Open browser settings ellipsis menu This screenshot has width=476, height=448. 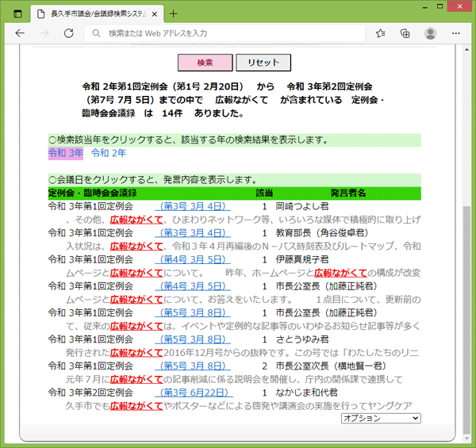456,33
